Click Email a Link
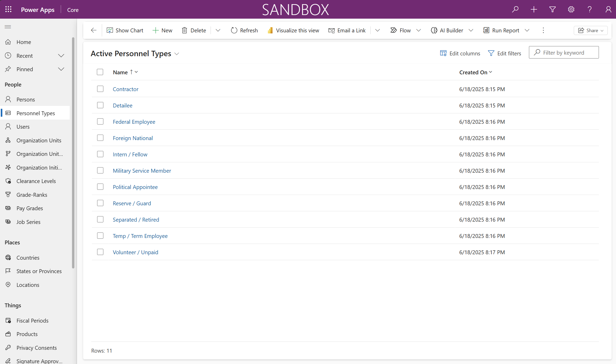The width and height of the screenshot is (616, 364). [347, 30]
